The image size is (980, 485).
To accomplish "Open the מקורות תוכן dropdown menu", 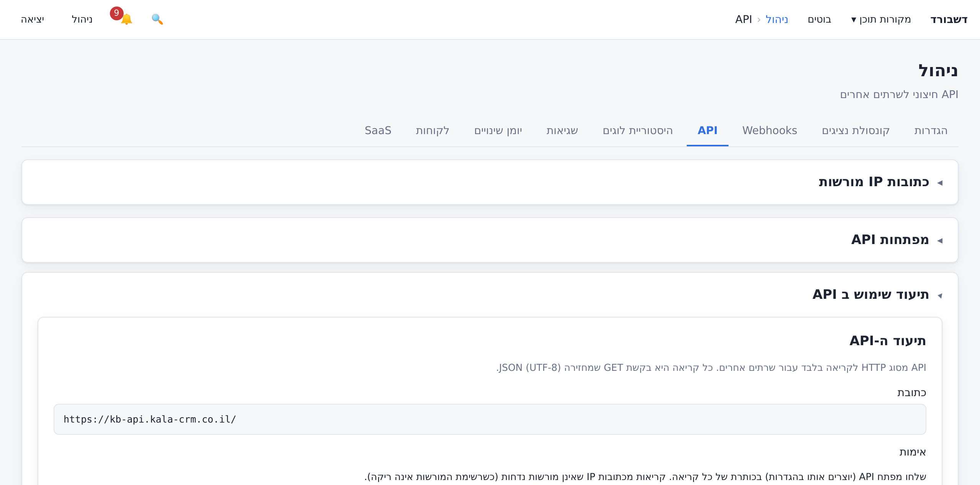I will (x=881, y=19).
